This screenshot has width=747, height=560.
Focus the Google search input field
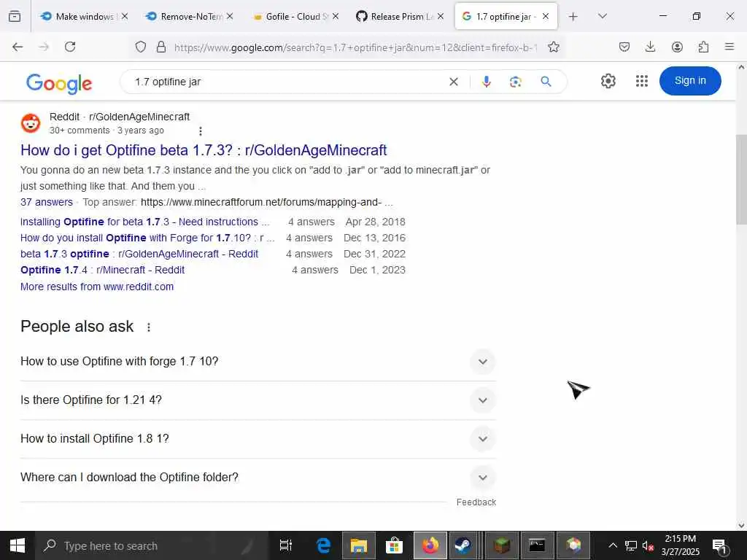coord(286,82)
